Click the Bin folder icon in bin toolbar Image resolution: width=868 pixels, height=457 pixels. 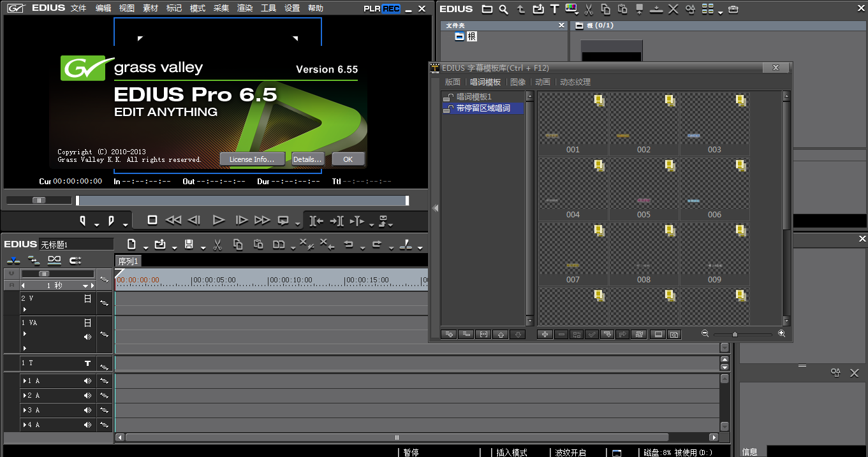click(487, 9)
